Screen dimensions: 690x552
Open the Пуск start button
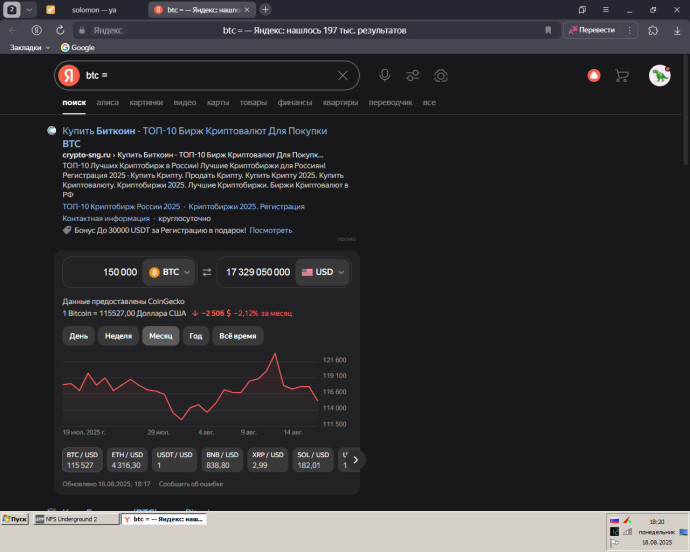tap(15, 519)
